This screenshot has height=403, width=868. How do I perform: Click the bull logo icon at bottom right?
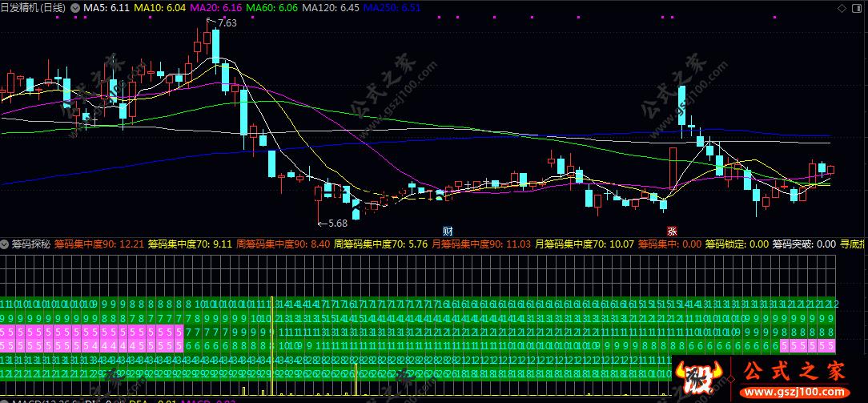[698, 379]
